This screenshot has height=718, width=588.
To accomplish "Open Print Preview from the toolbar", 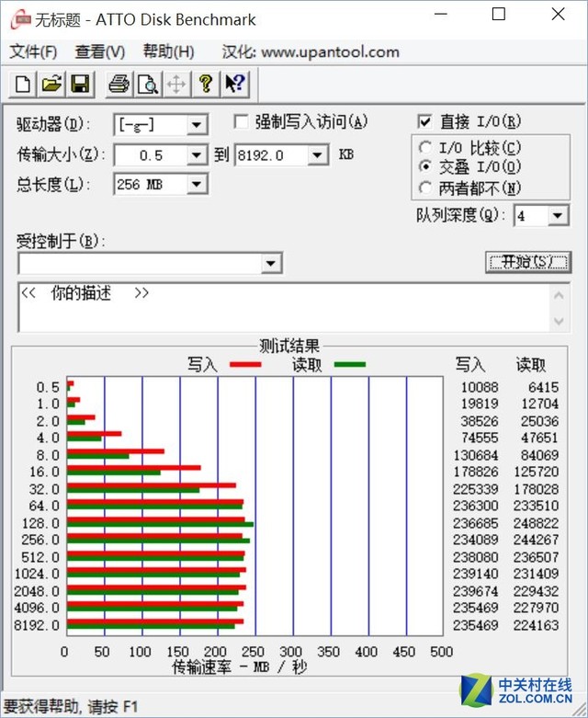I will pos(147,85).
